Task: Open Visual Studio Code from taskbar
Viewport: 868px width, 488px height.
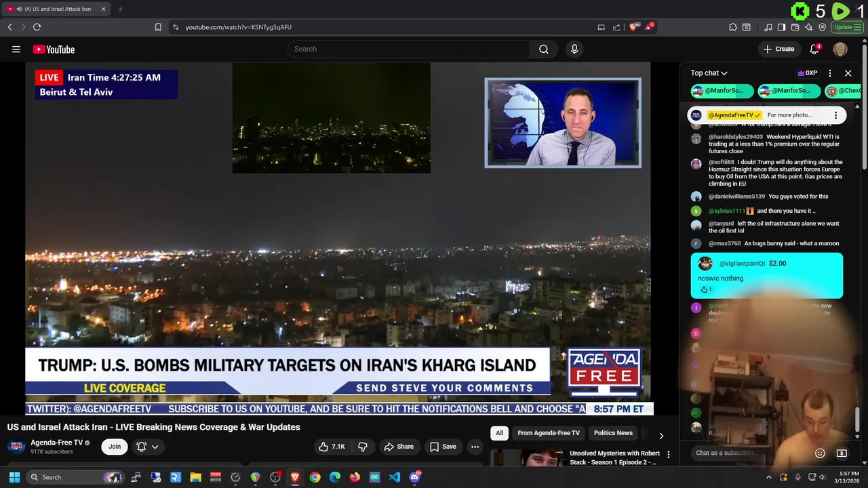Action: [395, 477]
